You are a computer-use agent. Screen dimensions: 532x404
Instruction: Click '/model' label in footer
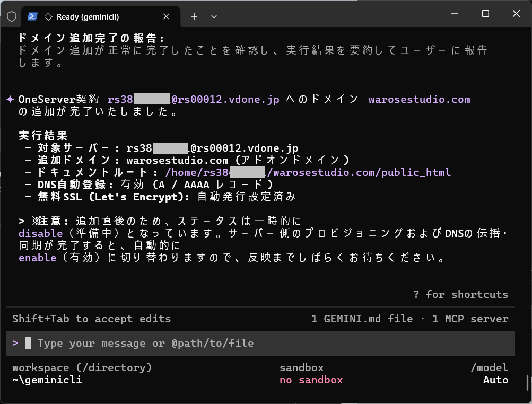pyautogui.click(x=489, y=368)
